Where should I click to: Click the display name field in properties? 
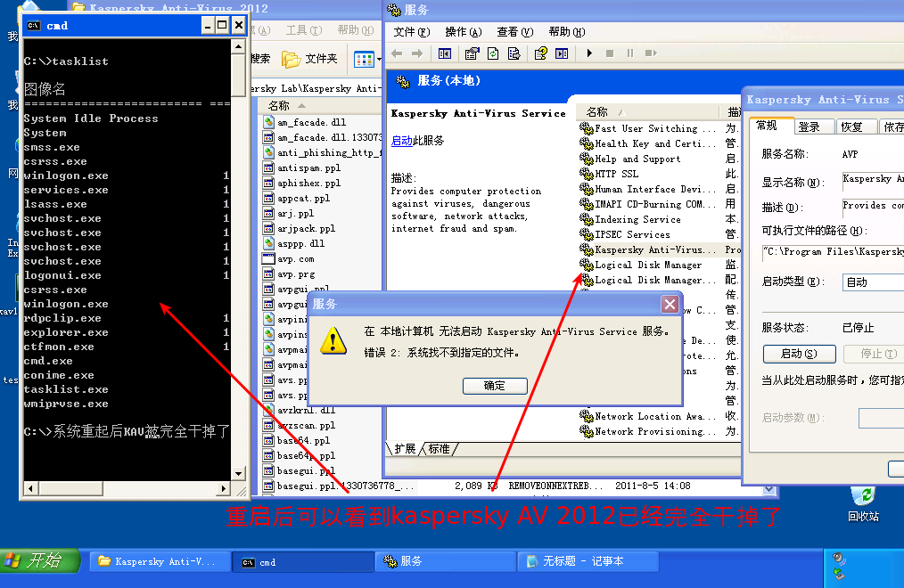[873, 180]
